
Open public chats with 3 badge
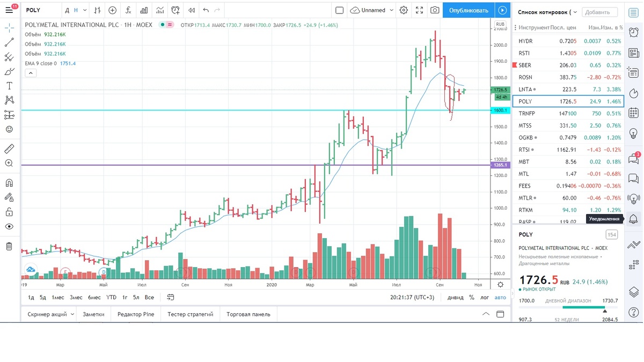click(x=633, y=158)
